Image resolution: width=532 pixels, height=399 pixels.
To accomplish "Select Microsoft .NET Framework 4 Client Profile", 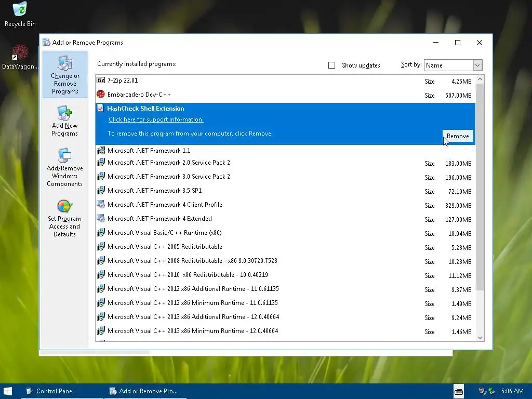I will [285, 205].
